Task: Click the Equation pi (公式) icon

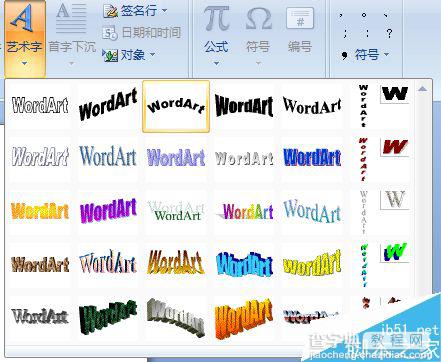Action: (216, 19)
